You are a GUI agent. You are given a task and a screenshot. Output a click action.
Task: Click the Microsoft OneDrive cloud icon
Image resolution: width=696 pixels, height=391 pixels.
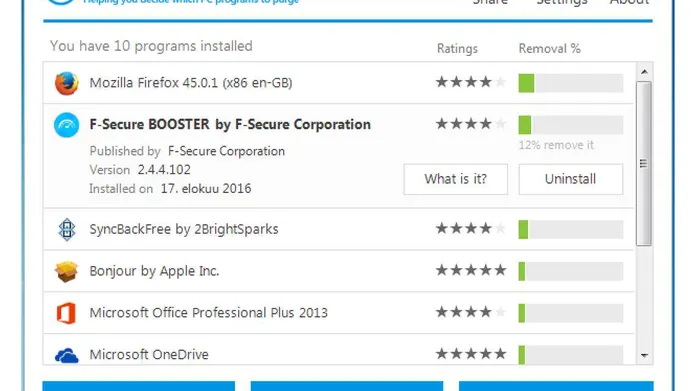pyautogui.click(x=67, y=355)
